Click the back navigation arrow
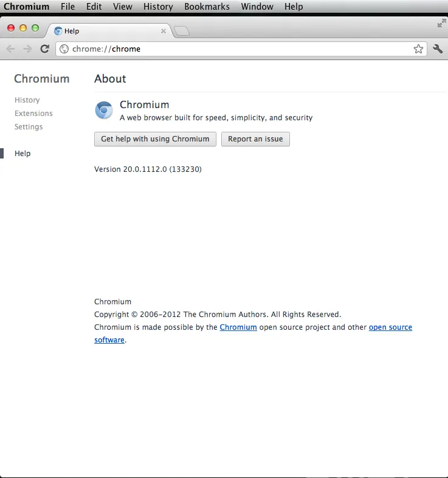 [x=10, y=49]
